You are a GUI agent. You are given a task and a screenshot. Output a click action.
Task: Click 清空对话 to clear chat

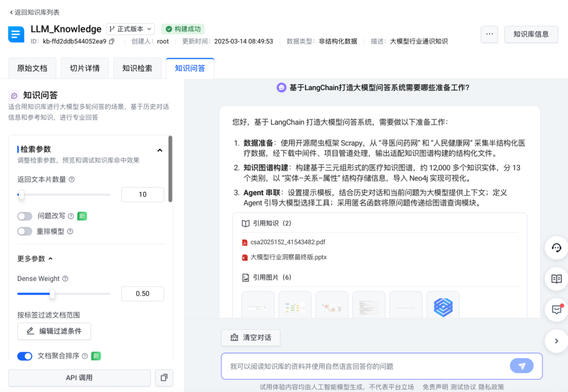pos(251,338)
